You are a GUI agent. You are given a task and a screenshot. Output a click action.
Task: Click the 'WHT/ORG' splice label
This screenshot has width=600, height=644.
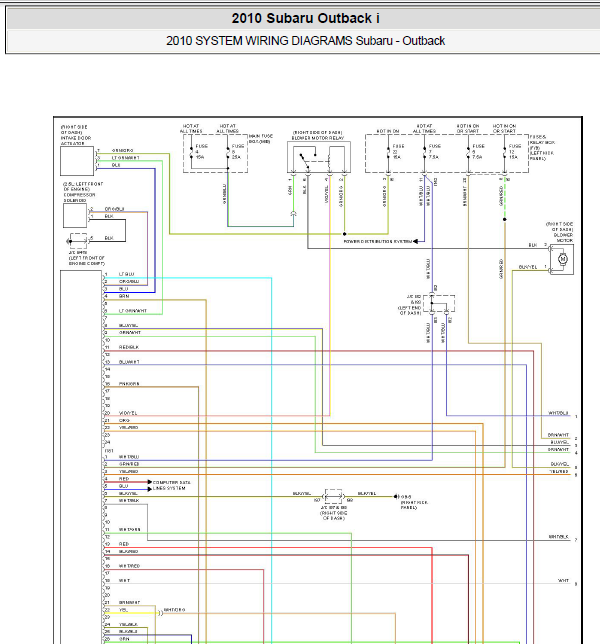[x=174, y=610]
